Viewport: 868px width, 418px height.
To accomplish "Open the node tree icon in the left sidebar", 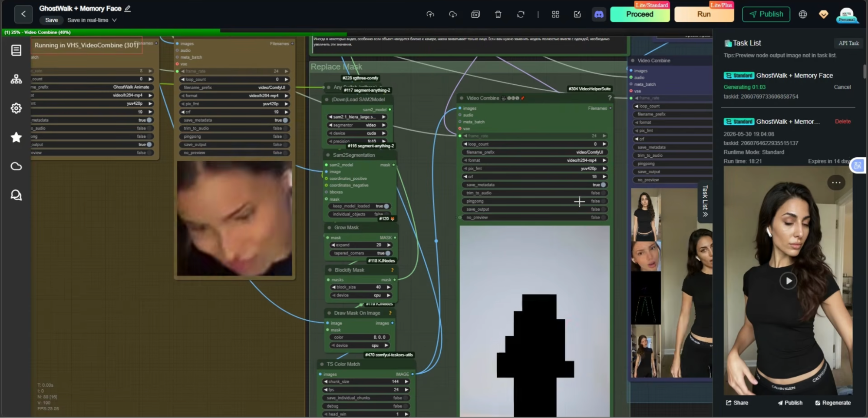I will (16, 79).
